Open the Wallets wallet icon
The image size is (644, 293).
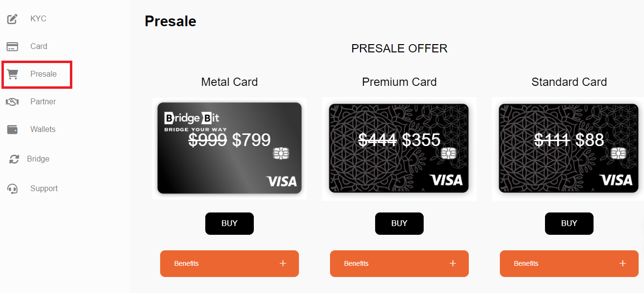tap(12, 129)
